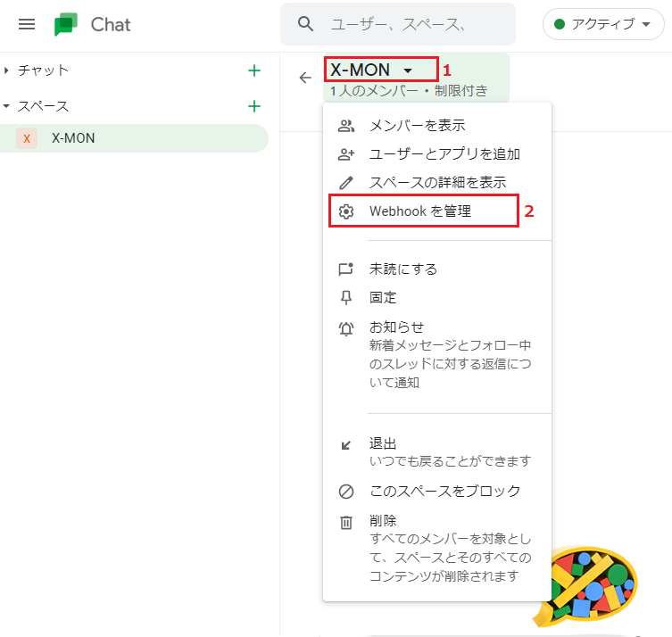Click このスペースをブロック option
672x637 pixels.
(444, 492)
